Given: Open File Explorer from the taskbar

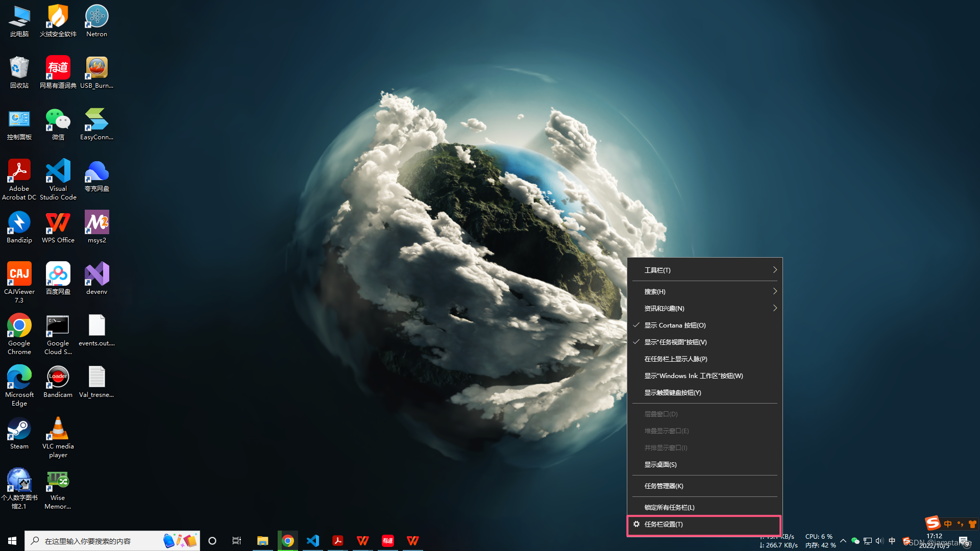Looking at the screenshot, I should [x=262, y=541].
